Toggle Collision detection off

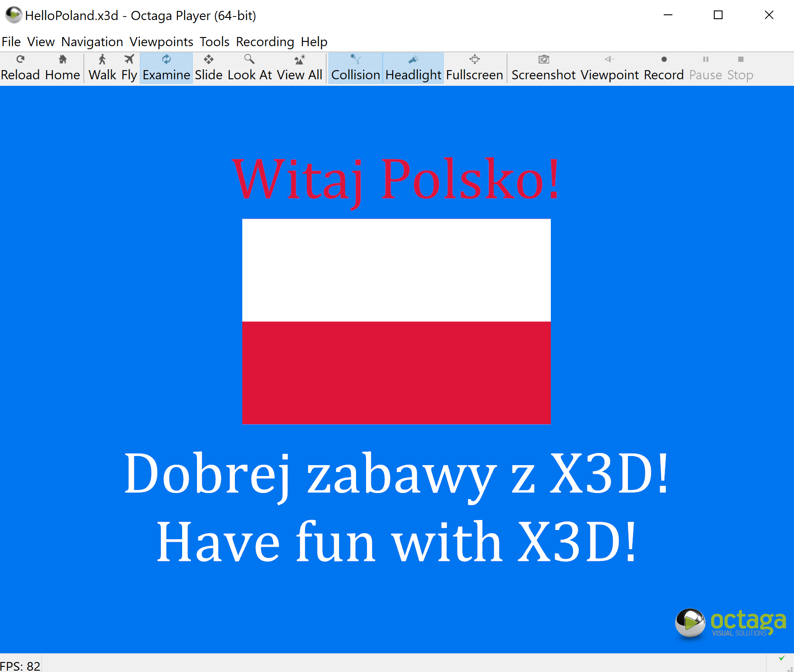[356, 68]
